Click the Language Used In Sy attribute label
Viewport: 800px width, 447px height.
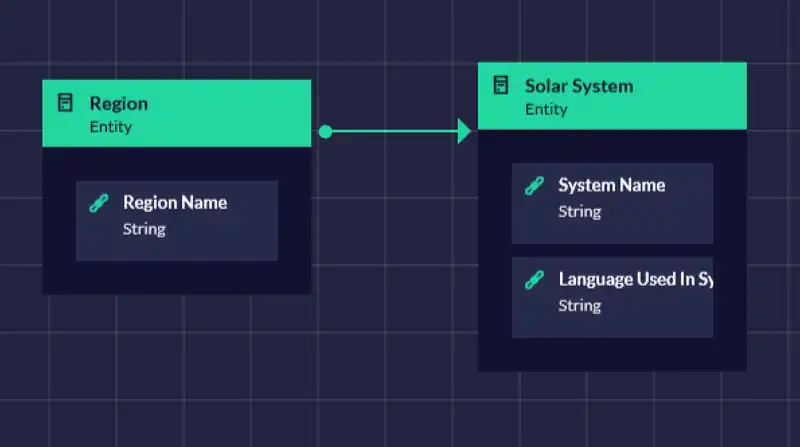(634, 280)
